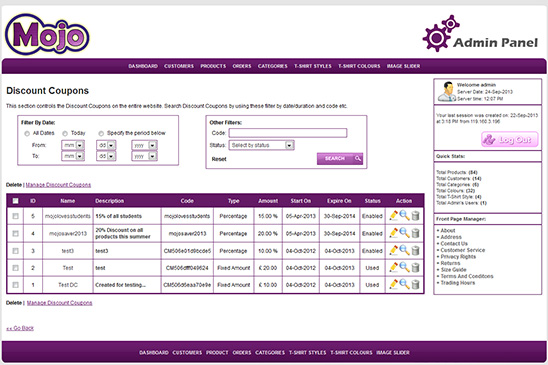Edit coupon mojosaver2013 via pencil icon

click(394, 233)
